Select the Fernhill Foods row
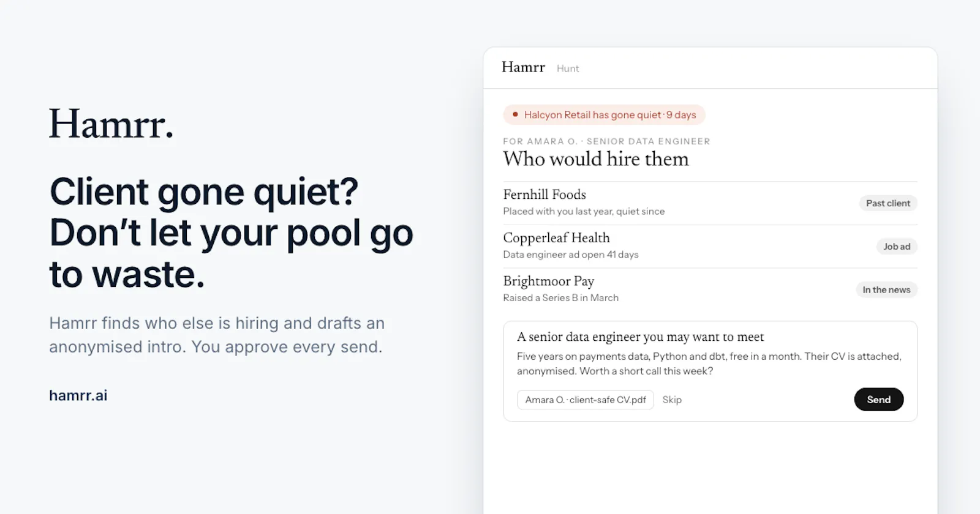Viewport: 980px width, 514px height. coord(710,203)
